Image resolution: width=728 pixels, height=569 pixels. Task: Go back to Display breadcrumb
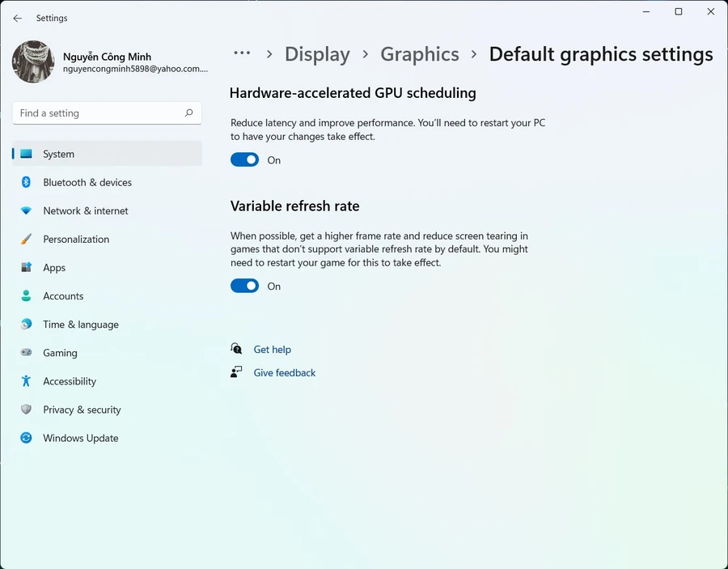(318, 54)
